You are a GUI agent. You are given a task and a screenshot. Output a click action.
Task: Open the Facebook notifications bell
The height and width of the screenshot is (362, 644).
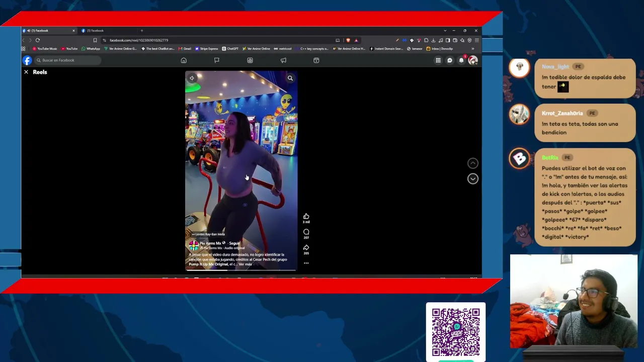coord(461,60)
